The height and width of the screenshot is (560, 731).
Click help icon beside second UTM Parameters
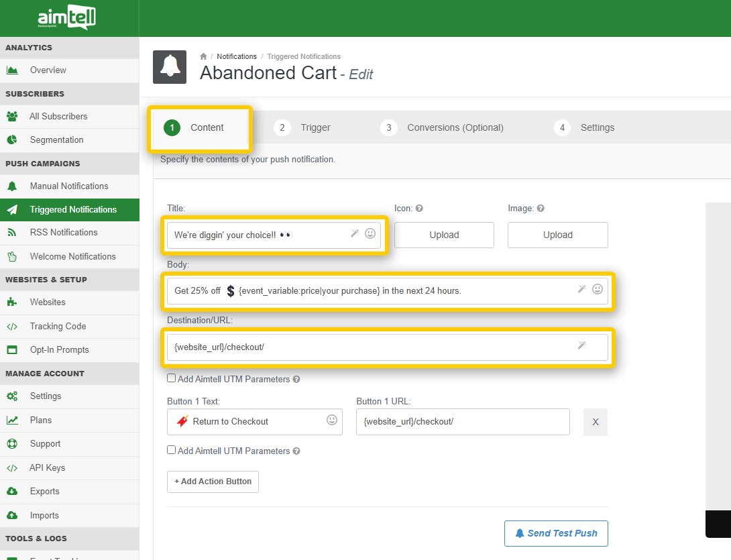pos(296,451)
